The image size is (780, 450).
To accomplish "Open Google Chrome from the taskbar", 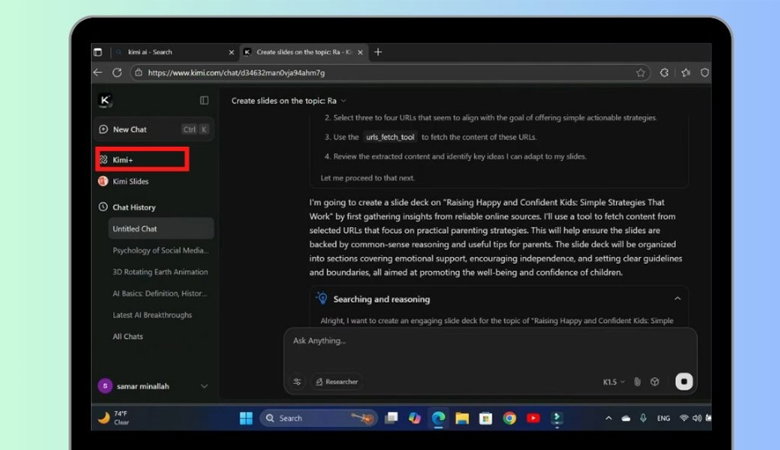I will (x=509, y=418).
